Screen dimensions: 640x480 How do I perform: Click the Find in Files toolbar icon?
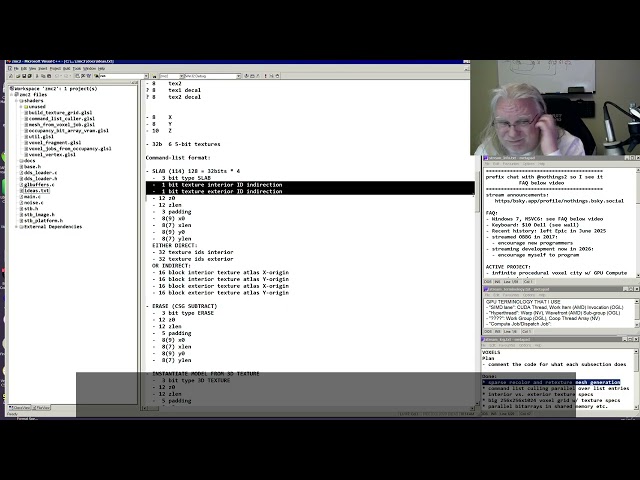pos(96,76)
